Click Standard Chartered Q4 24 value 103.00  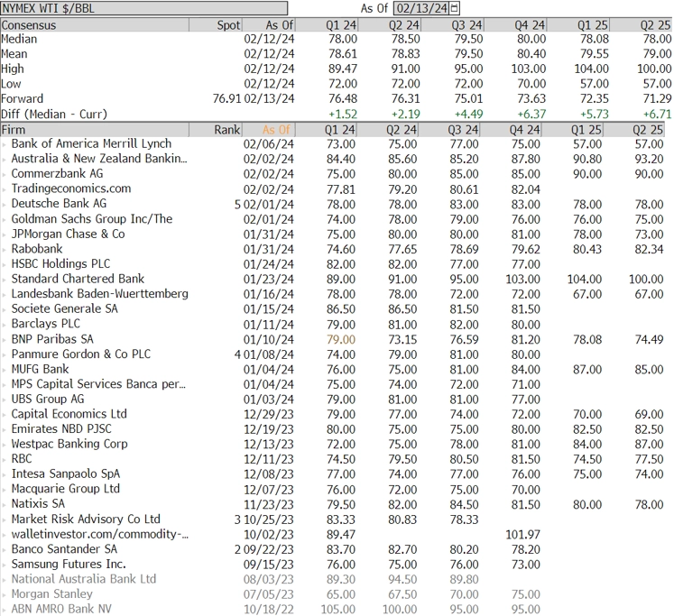523,280
